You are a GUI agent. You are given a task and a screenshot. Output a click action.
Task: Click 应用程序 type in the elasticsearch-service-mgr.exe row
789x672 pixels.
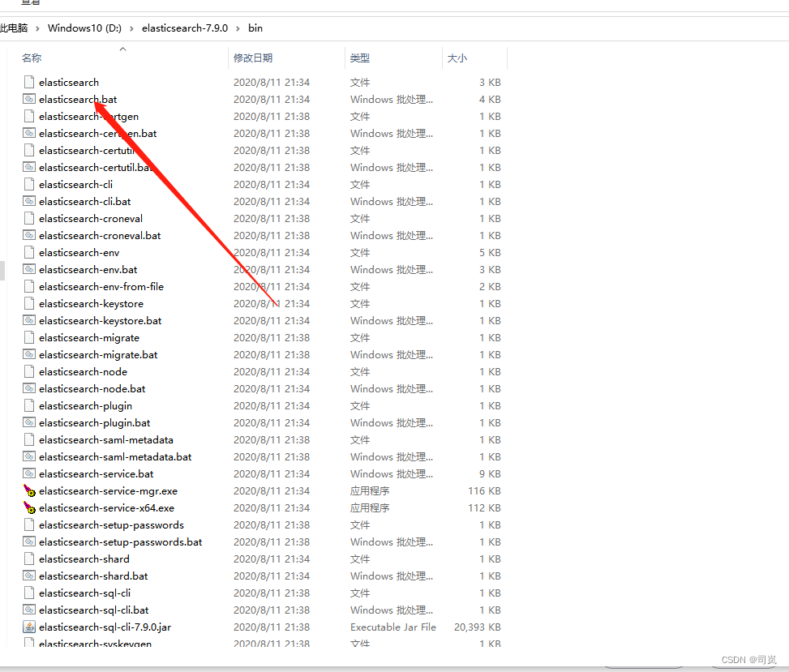pos(370,491)
